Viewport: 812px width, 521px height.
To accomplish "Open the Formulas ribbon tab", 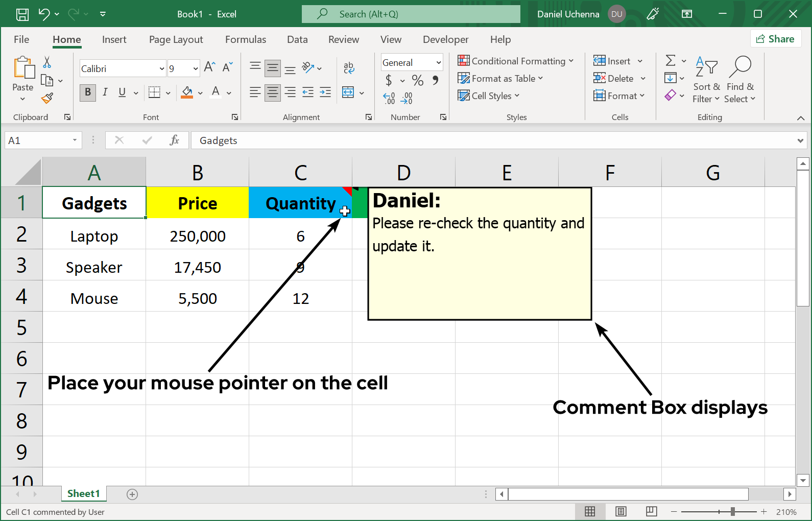I will [x=246, y=39].
